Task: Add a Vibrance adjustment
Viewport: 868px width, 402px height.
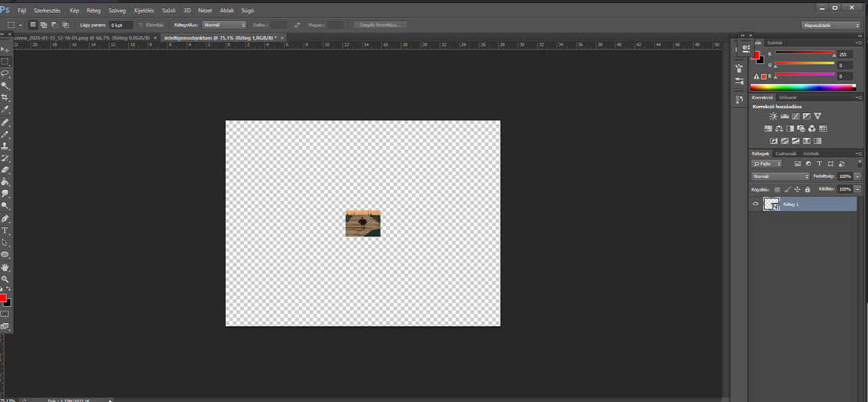Action: pos(817,117)
